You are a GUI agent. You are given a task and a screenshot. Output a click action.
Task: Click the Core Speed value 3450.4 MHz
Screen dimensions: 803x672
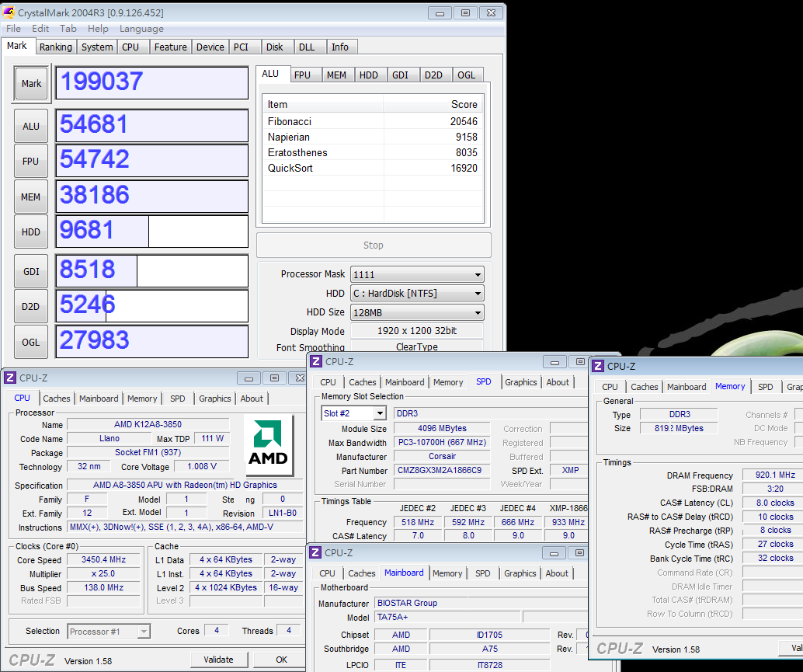click(x=103, y=560)
